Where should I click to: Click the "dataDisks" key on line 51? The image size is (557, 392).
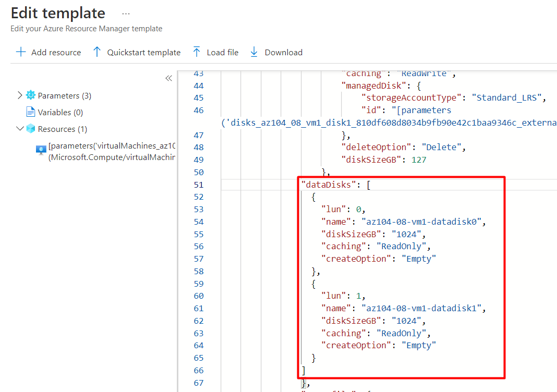click(329, 185)
